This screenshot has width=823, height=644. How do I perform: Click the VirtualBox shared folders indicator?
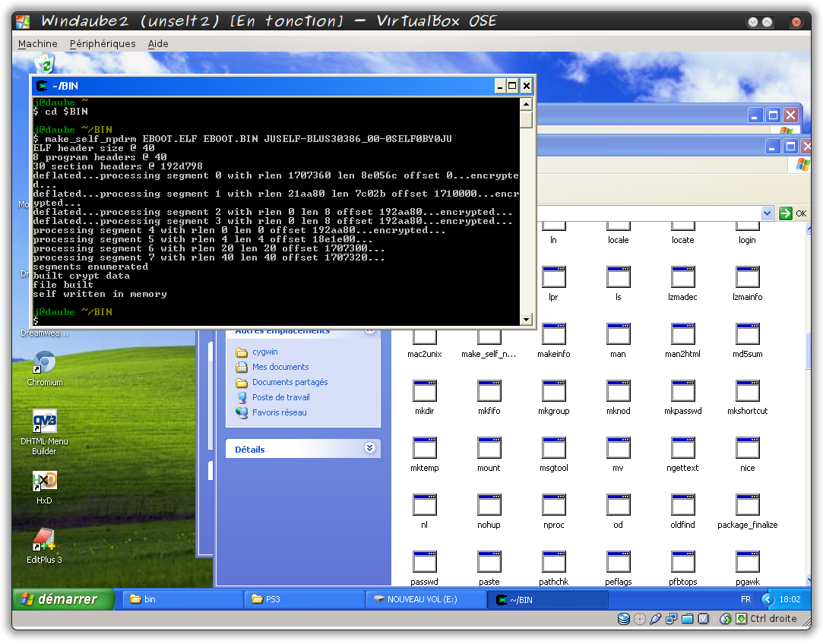coord(688,620)
